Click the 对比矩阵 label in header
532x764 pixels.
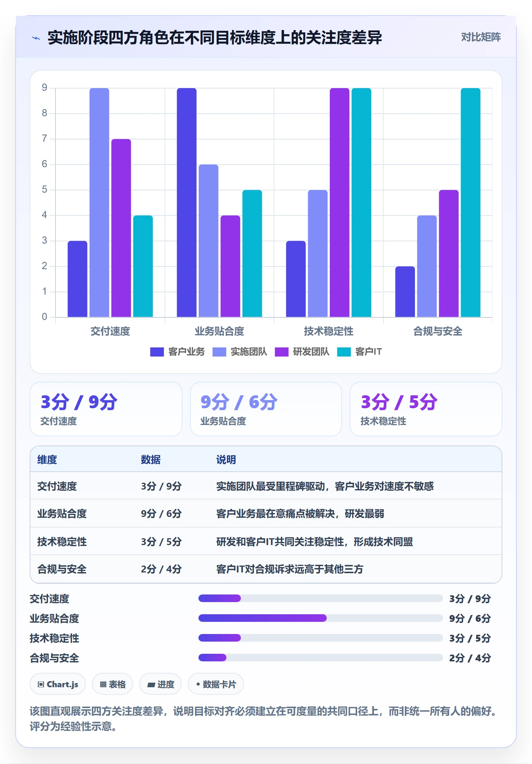click(481, 37)
